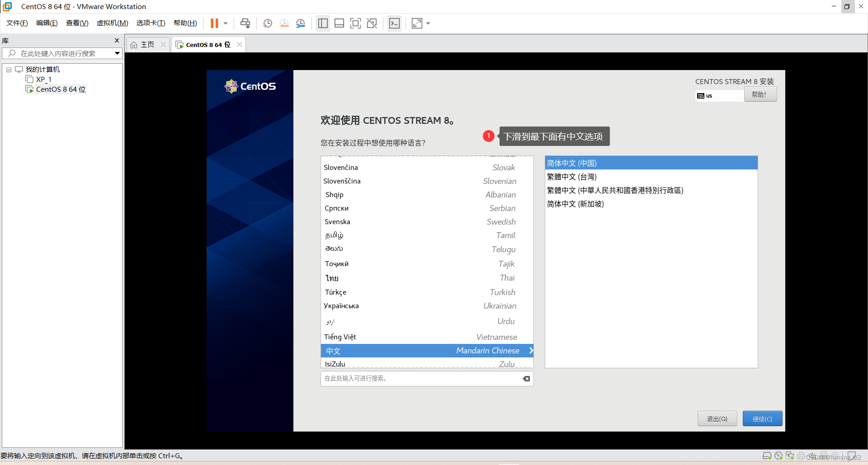Open the 文件(F) menu
This screenshot has height=465, width=868.
click(17, 23)
